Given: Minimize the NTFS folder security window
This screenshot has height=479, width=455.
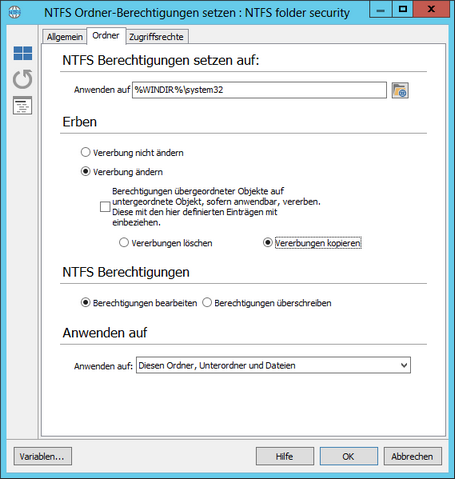Looking at the screenshot, I should 380,9.
